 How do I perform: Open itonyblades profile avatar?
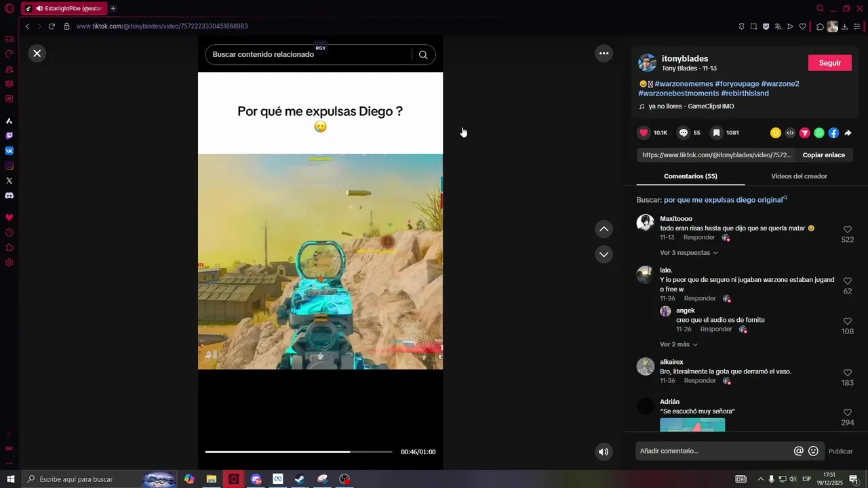(647, 63)
